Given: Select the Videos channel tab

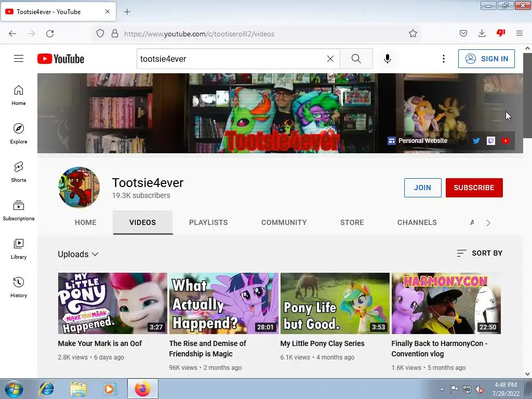Looking at the screenshot, I should click(x=142, y=222).
